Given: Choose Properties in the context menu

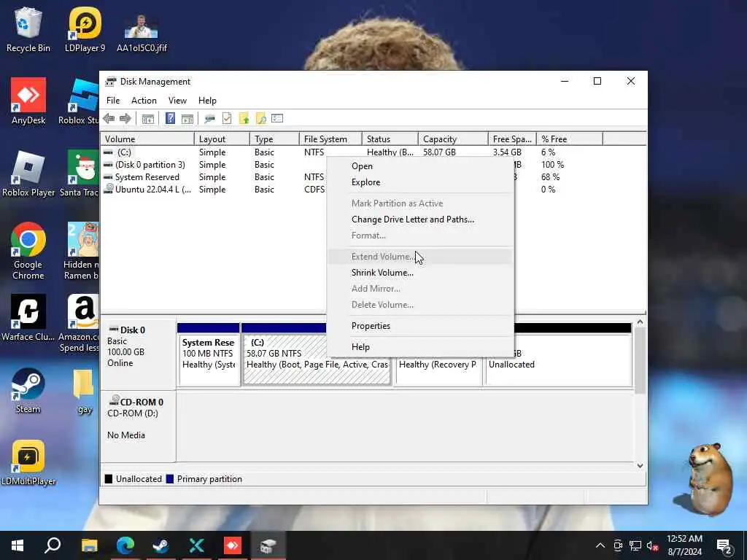Looking at the screenshot, I should [420, 326].
